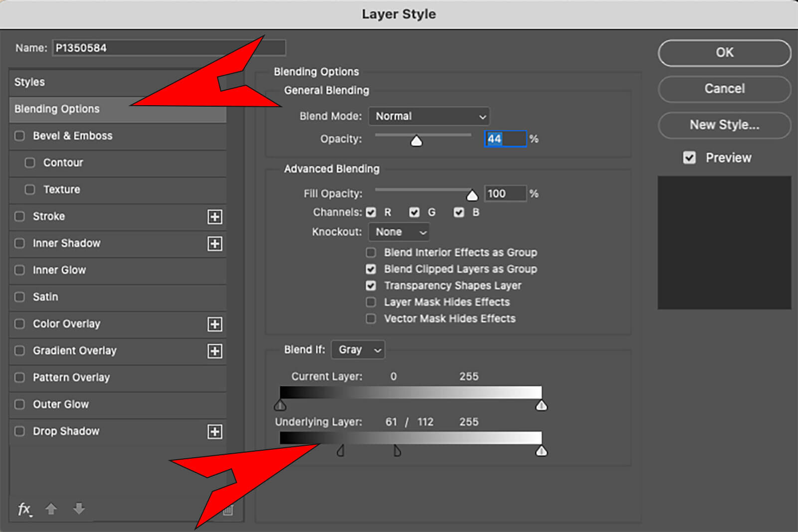Screen dimensions: 798x532
Task: Toggle the Preview checkbox
Action: tap(690, 158)
